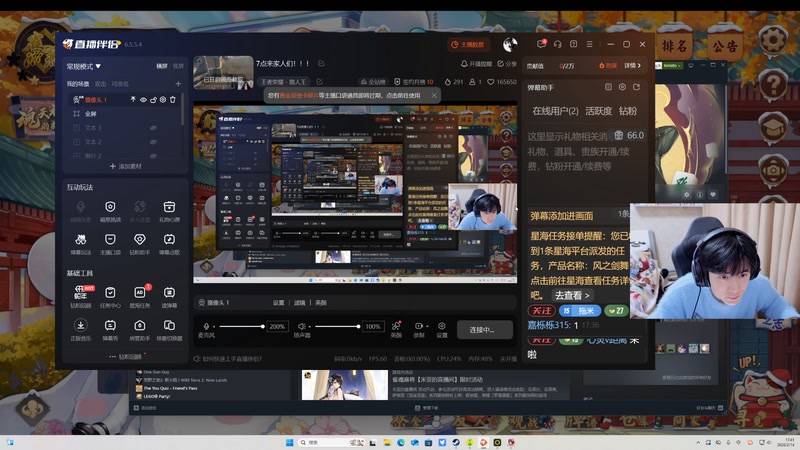Click the 去查看 link in task reminder
800x450 pixels.
point(571,295)
